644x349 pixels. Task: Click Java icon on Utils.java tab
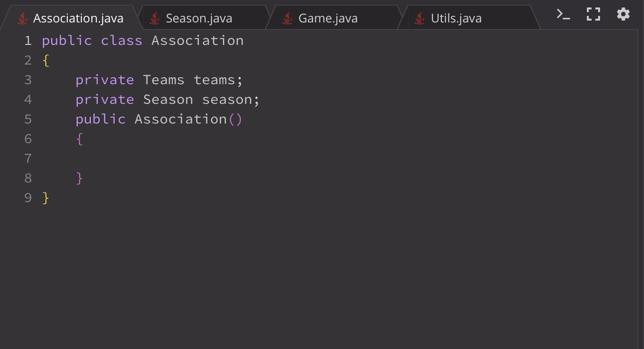coord(420,18)
